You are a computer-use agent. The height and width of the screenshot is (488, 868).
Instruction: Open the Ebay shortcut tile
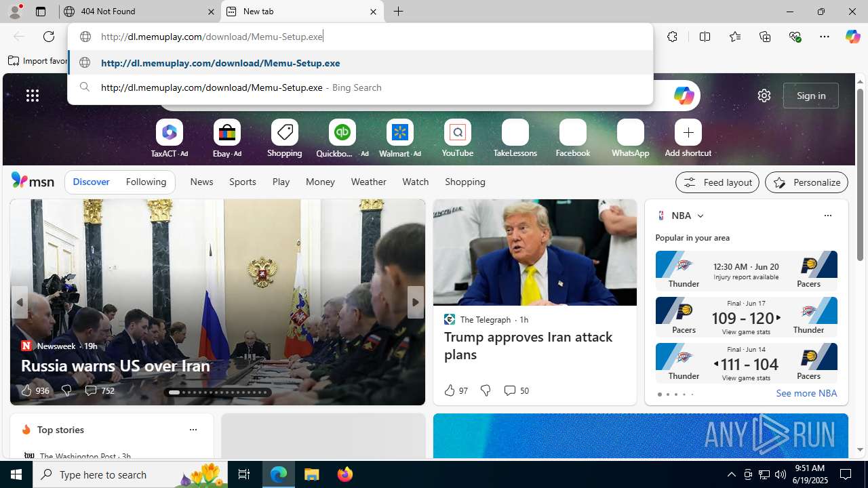pyautogui.click(x=227, y=139)
